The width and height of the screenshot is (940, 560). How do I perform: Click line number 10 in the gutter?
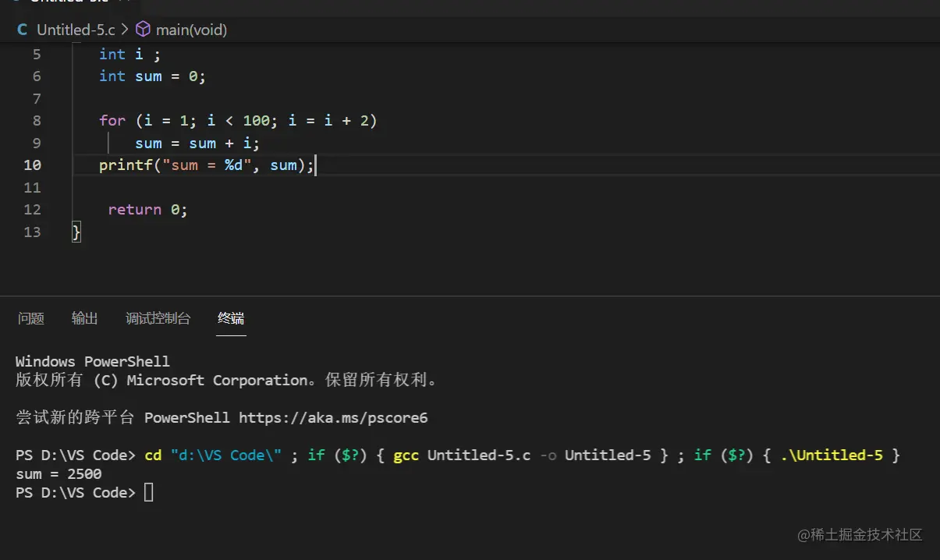click(x=32, y=165)
